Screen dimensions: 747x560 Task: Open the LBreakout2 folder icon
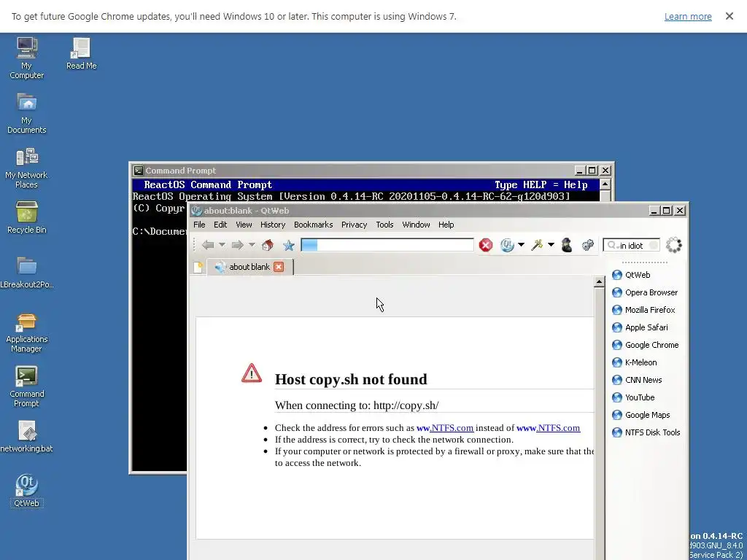27,273
